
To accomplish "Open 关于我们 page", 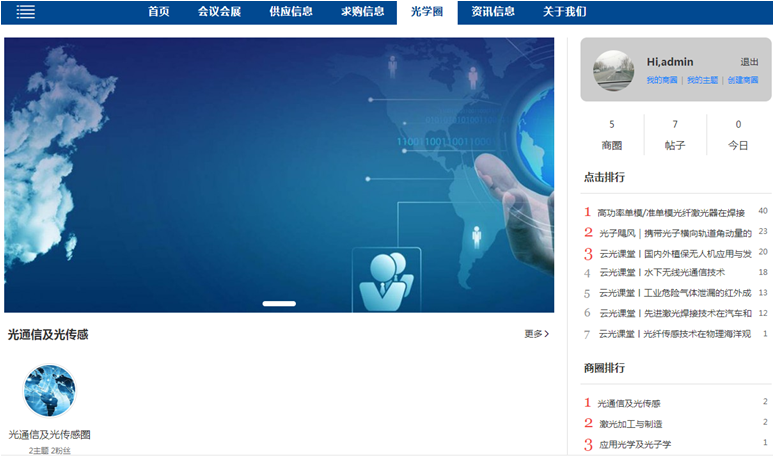I will click(564, 12).
